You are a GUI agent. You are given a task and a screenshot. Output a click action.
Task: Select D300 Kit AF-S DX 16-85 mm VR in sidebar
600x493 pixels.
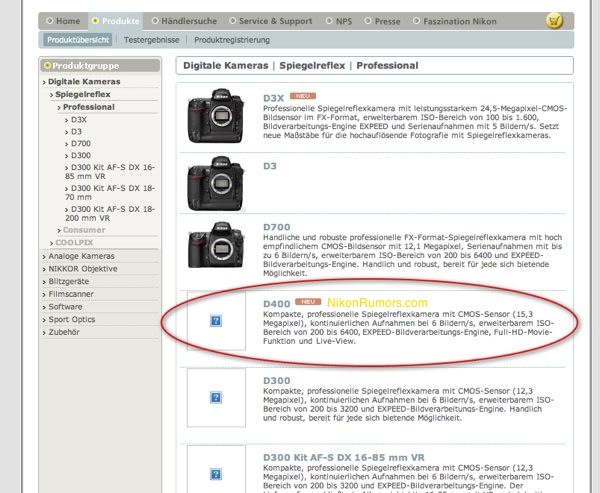tap(110, 171)
